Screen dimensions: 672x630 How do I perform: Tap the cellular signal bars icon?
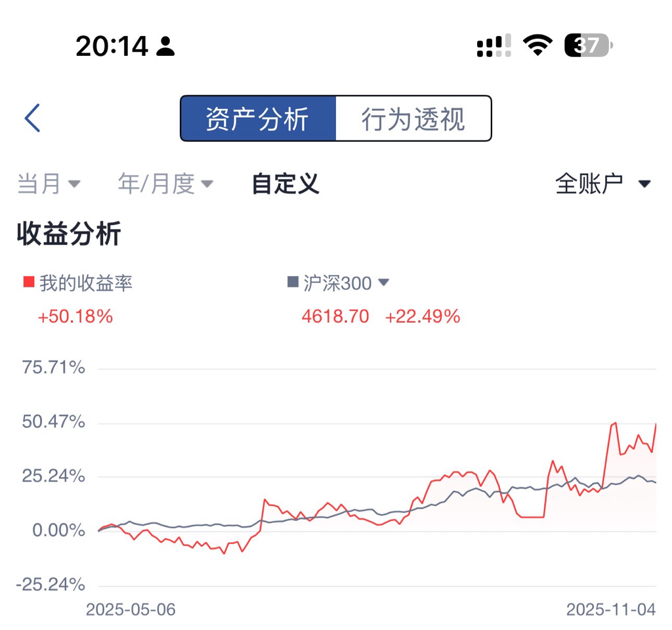pos(493,45)
